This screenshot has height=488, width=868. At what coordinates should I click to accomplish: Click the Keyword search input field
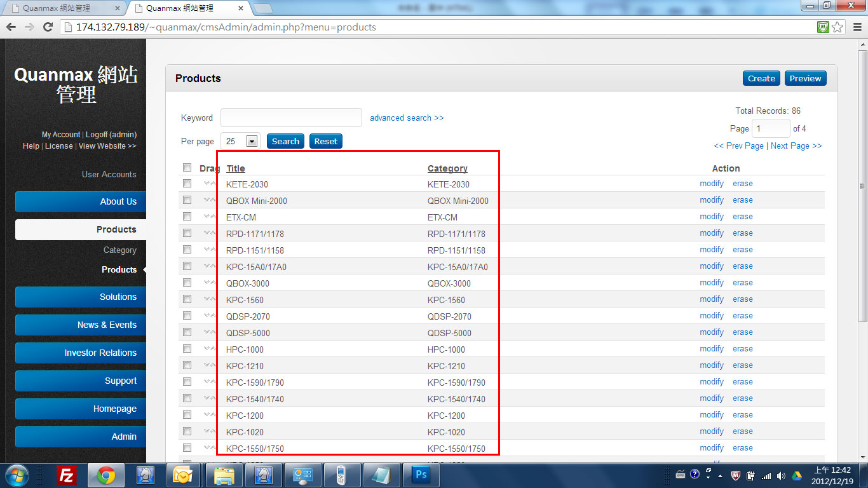point(291,118)
